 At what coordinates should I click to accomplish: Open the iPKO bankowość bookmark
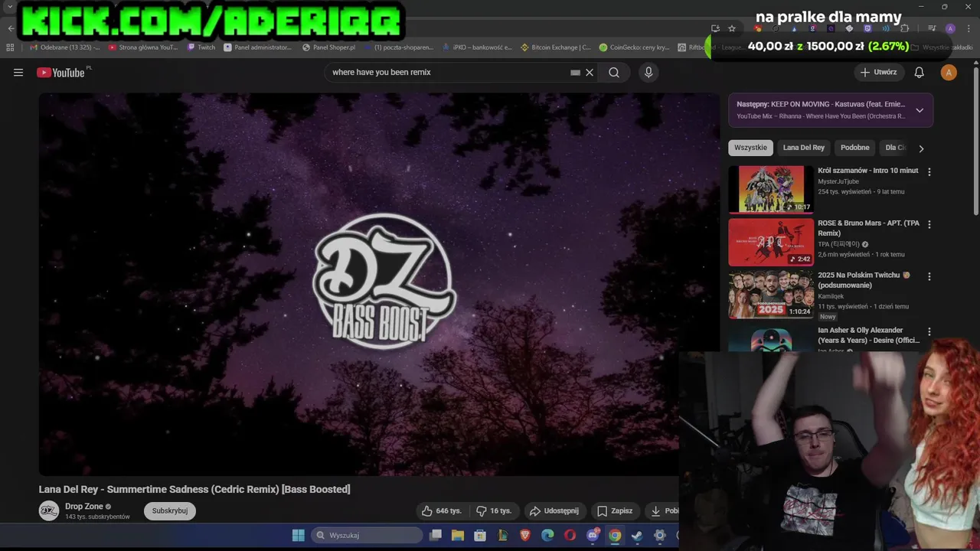tap(478, 47)
